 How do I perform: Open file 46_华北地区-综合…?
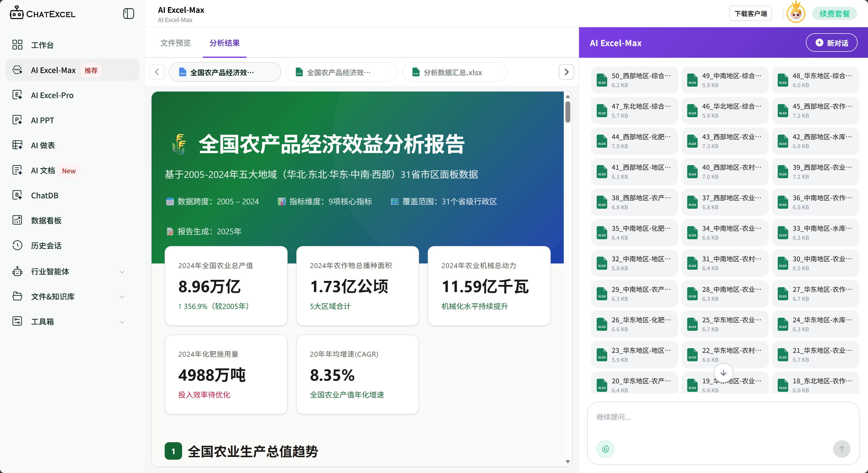click(x=725, y=110)
